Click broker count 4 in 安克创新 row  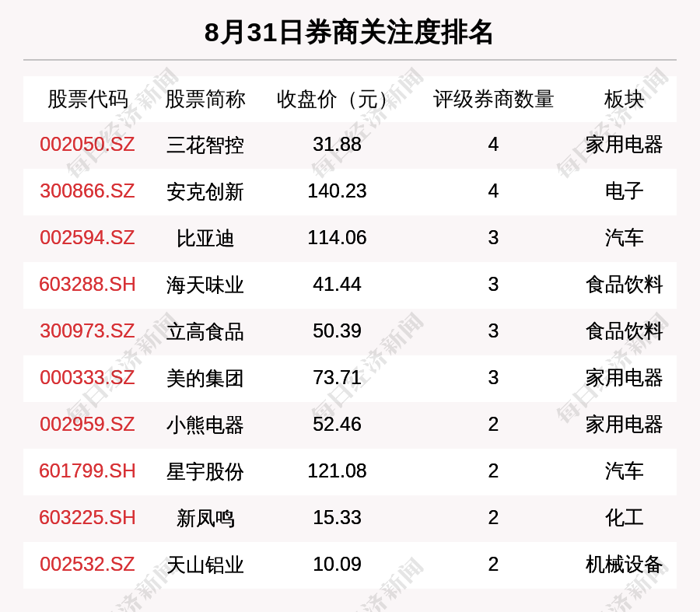493,191
